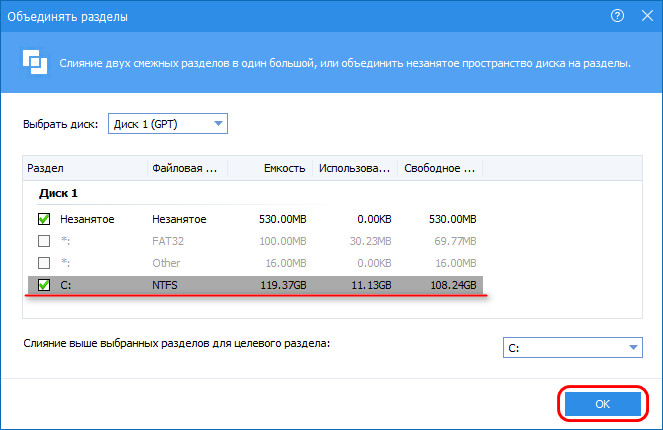
Task: Toggle the FAT32 partition checkbox
Action: click(44, 241)
